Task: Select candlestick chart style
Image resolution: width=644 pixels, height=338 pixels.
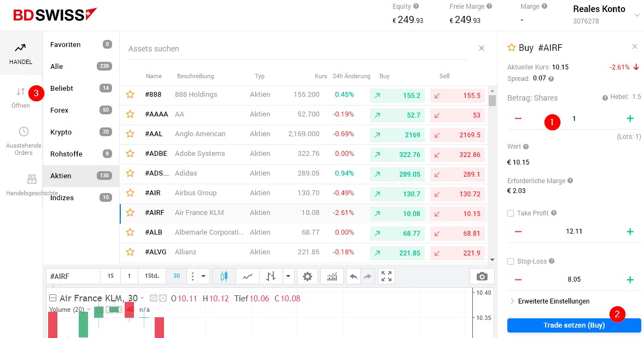Action: pos(224,276)
